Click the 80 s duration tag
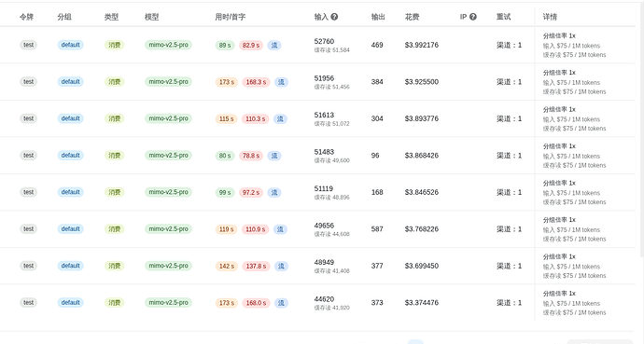The width and height of the screenshot is (644, 344). point(225,156)
